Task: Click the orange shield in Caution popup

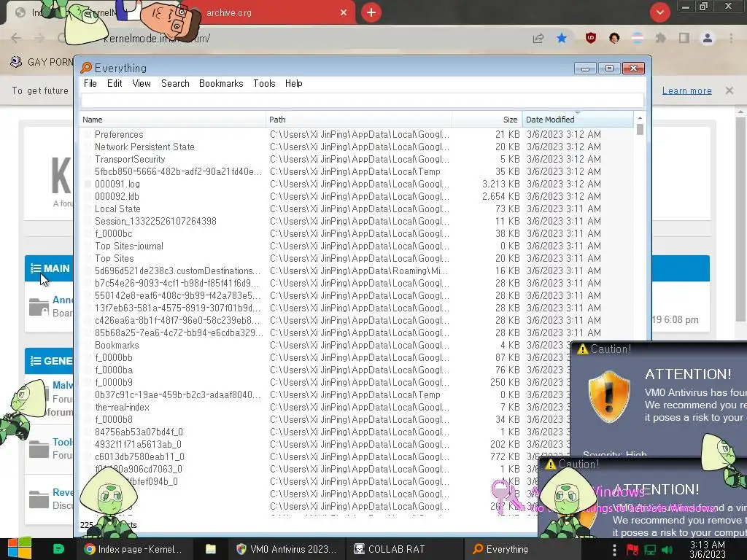Action: click(x=609, y=397)
